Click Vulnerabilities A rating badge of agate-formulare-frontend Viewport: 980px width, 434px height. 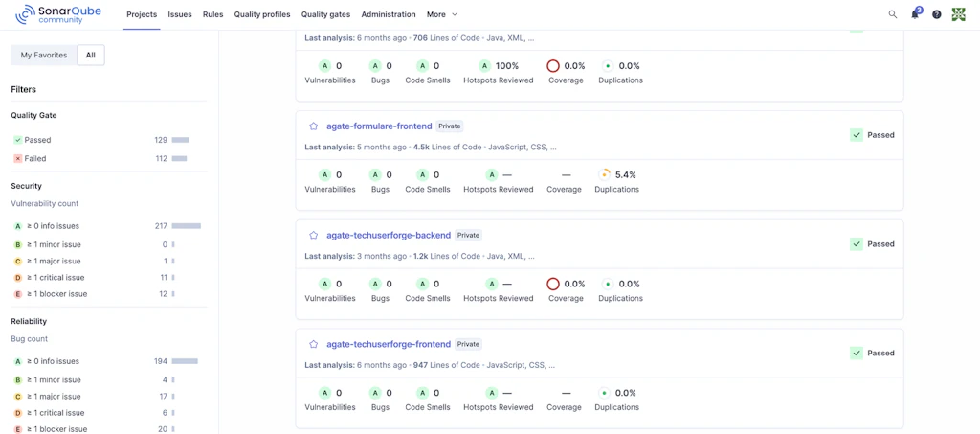324,175
